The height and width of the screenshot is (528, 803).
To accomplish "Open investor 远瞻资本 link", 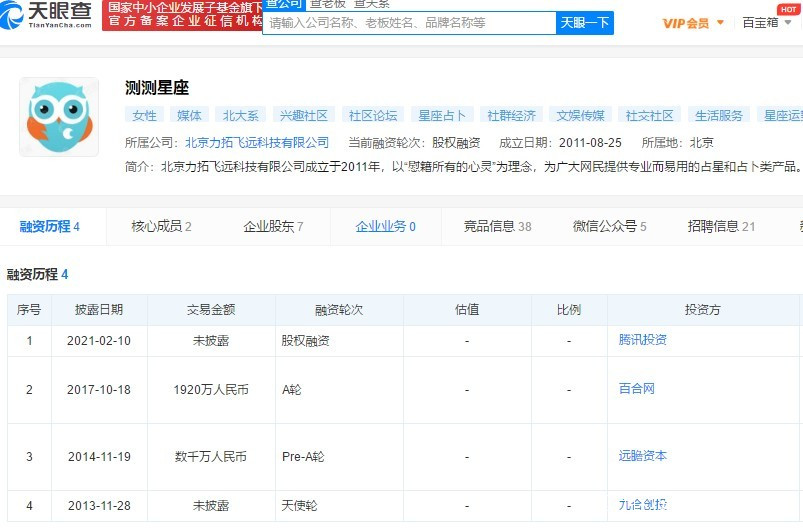I will [643, 455].
